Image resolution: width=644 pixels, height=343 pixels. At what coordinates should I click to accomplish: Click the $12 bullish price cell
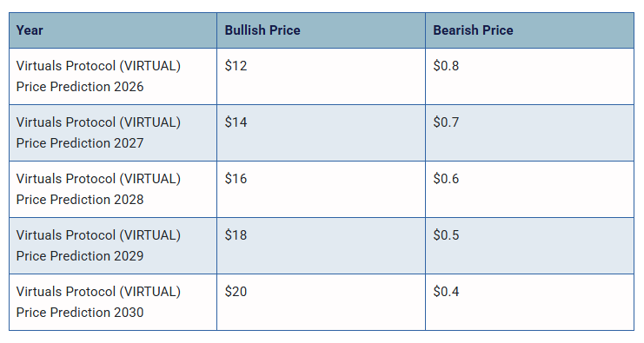[322, 76]
